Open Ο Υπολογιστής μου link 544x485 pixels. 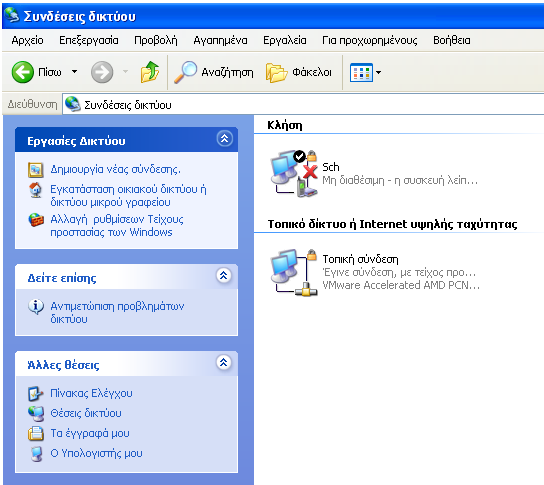(96, 453)
